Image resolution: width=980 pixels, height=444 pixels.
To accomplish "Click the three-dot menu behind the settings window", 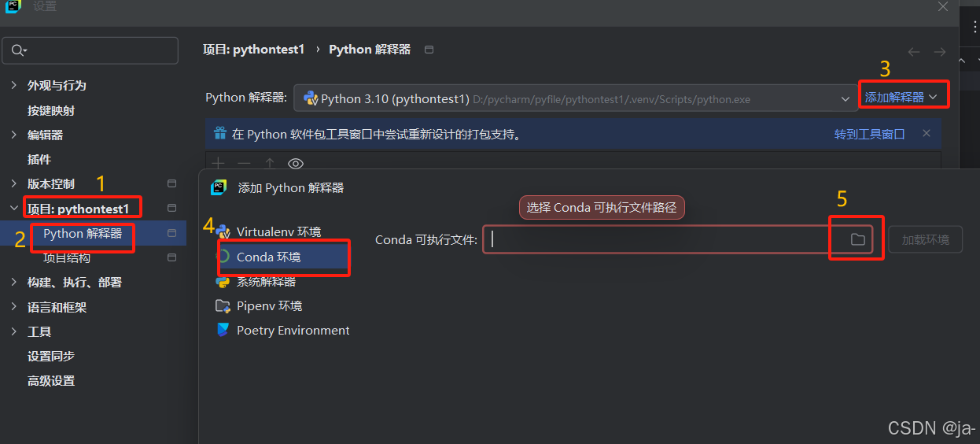I will click(x=976, y=26).
